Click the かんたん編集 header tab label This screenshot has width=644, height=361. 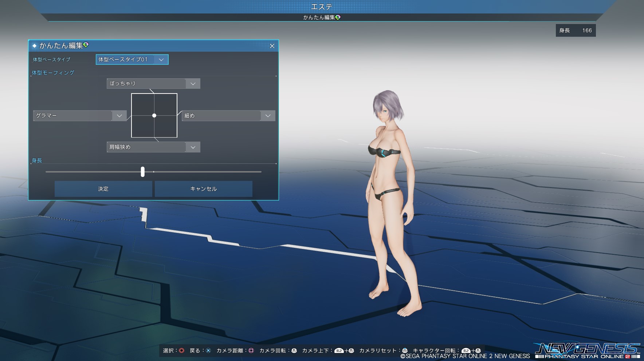point(319,17)
